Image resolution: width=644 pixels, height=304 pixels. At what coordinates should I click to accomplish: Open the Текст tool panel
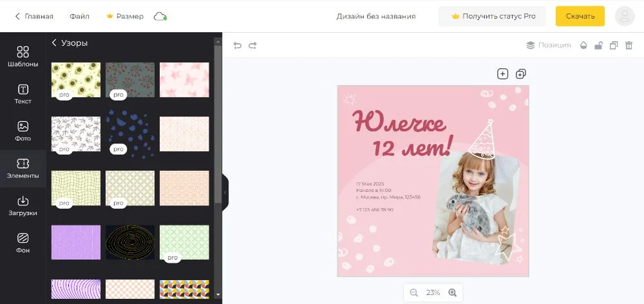tap(23, 93)
